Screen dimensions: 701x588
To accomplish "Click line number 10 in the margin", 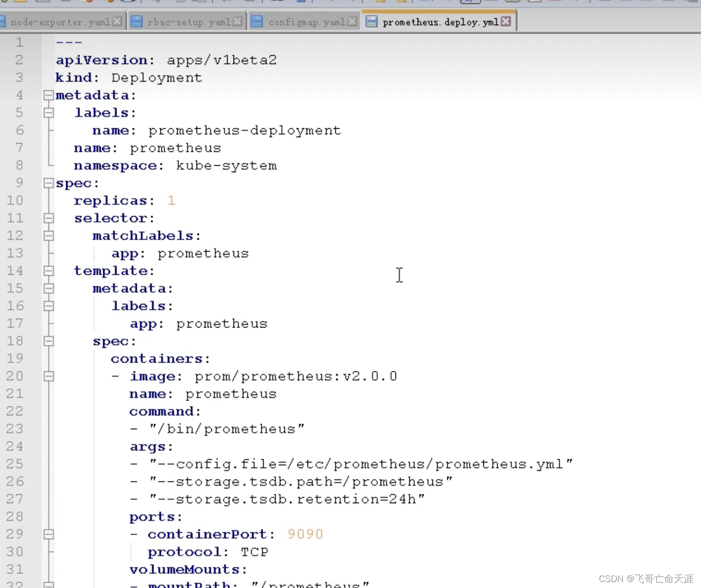I will pyautogui.click(x=15, y=201).
